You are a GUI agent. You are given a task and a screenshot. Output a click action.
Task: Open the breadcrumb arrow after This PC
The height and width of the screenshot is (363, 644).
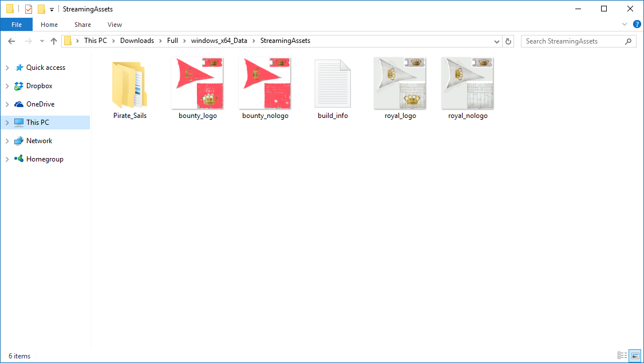114,41
